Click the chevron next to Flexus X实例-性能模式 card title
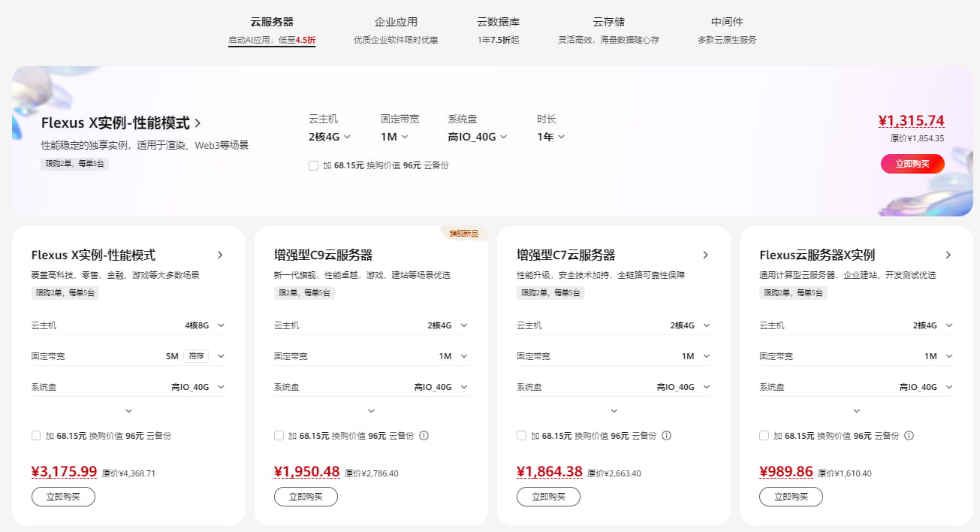This screenshot has height=532, width=980. pos(220,255)
